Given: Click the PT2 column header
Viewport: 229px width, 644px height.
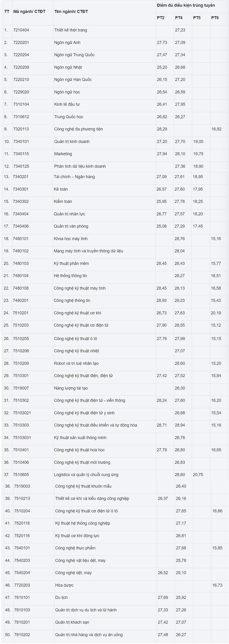Looking at the screenshot, I should click(160, 18).
